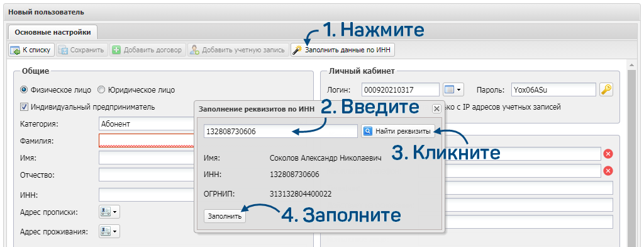
Task: Open the 'Категория' combo box showing Абонент
Action: 146,123
